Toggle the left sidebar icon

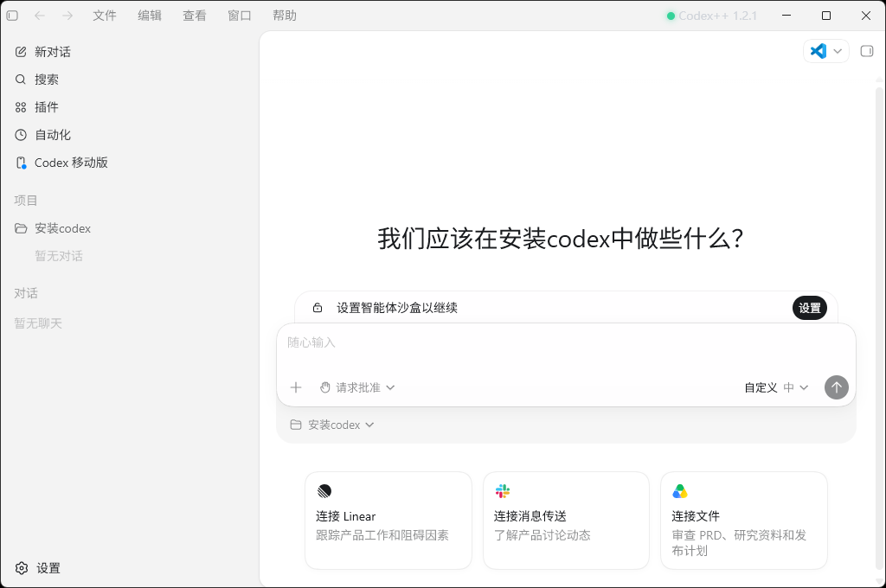click(x=12, y=16)
